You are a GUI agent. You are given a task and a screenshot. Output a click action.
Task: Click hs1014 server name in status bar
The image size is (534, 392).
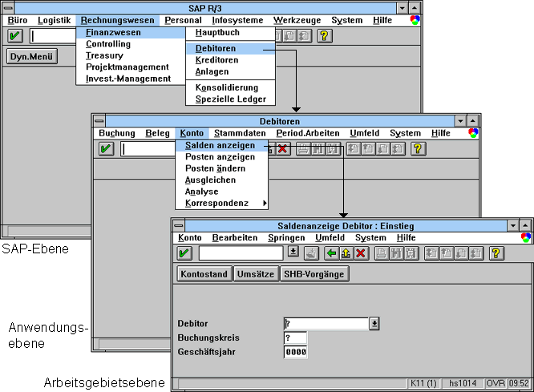462,383
